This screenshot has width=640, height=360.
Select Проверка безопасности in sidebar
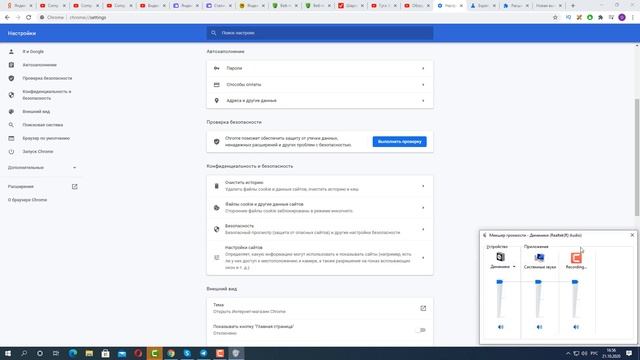47,78
